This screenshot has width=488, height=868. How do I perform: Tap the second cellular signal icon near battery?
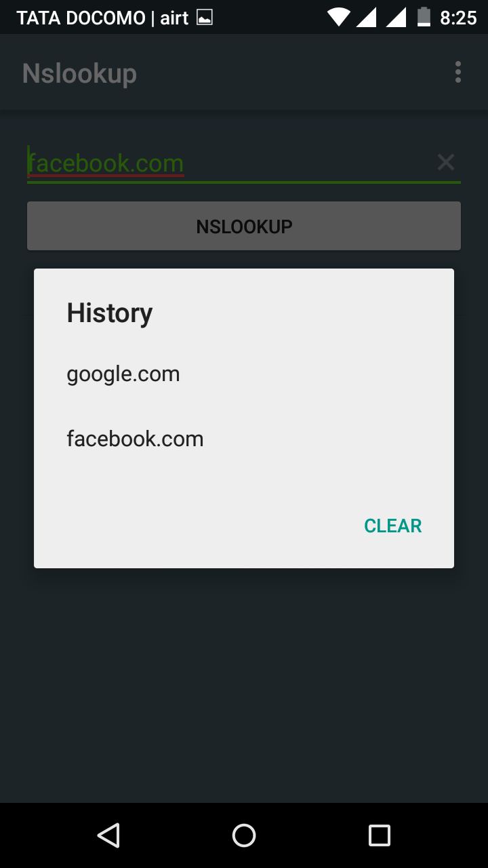point(396,17)
